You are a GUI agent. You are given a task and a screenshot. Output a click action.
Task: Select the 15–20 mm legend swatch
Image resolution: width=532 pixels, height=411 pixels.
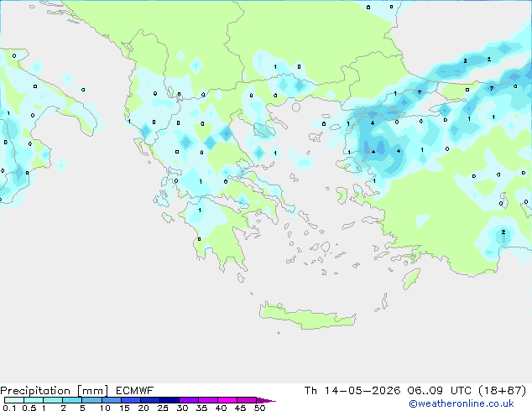click(130, 400)
